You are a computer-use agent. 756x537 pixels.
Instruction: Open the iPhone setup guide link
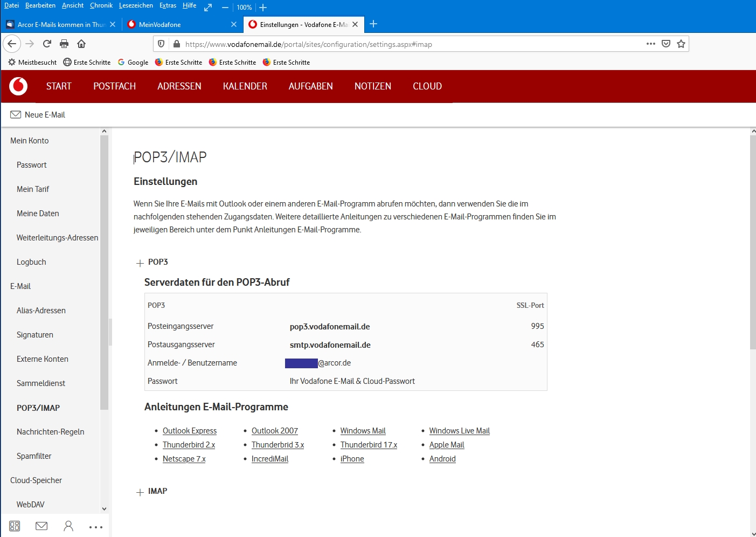(x=352, y=459)
